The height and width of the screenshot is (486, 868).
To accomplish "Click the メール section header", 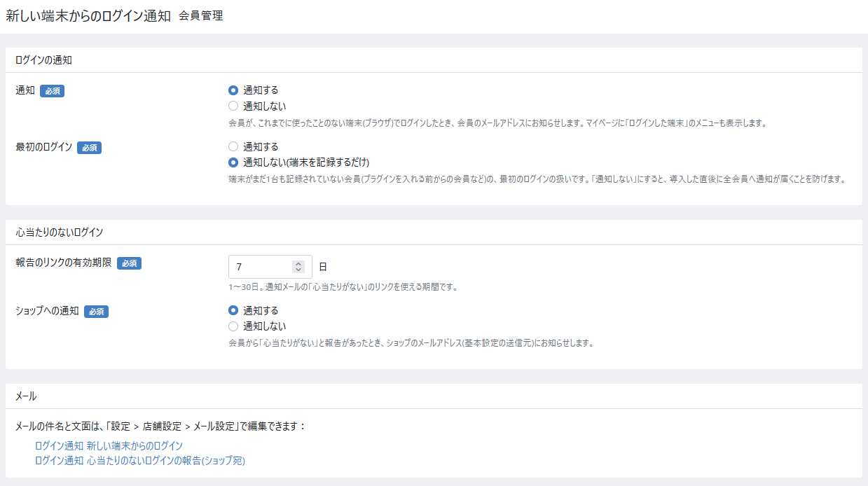I will 26,396.
